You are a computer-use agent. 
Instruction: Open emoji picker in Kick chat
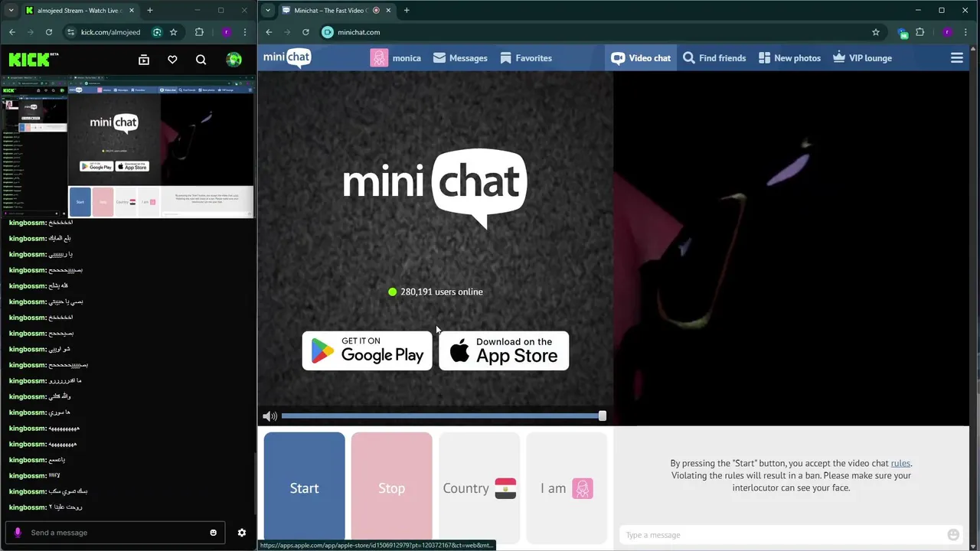[214, 533]
